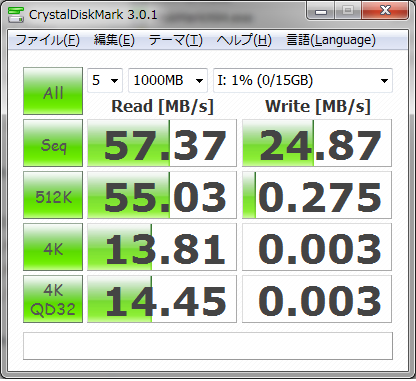The image size is (416, 381).
Task: Click the 4K QD32 write result 0.003
Action: 317,299
